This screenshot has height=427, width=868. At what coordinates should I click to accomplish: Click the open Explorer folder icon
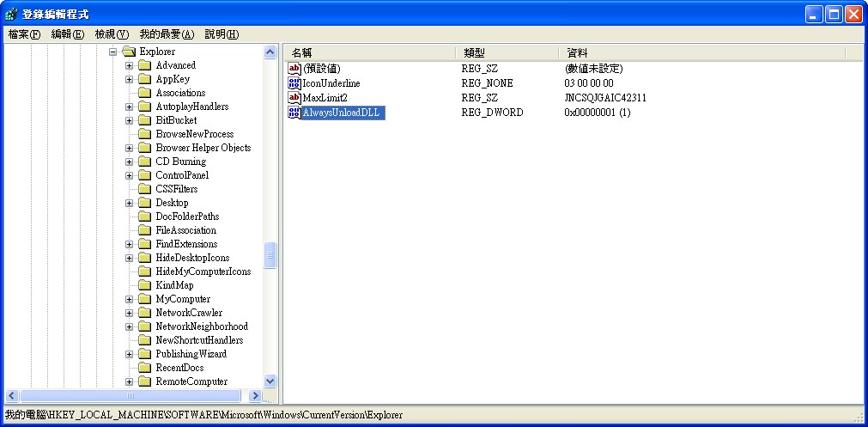129,52
